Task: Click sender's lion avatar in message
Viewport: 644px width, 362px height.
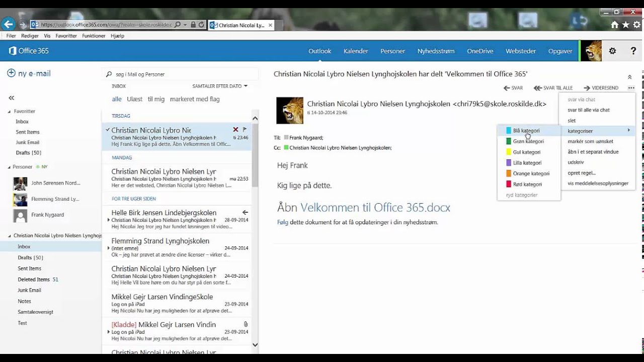Action: coord(290,111)
